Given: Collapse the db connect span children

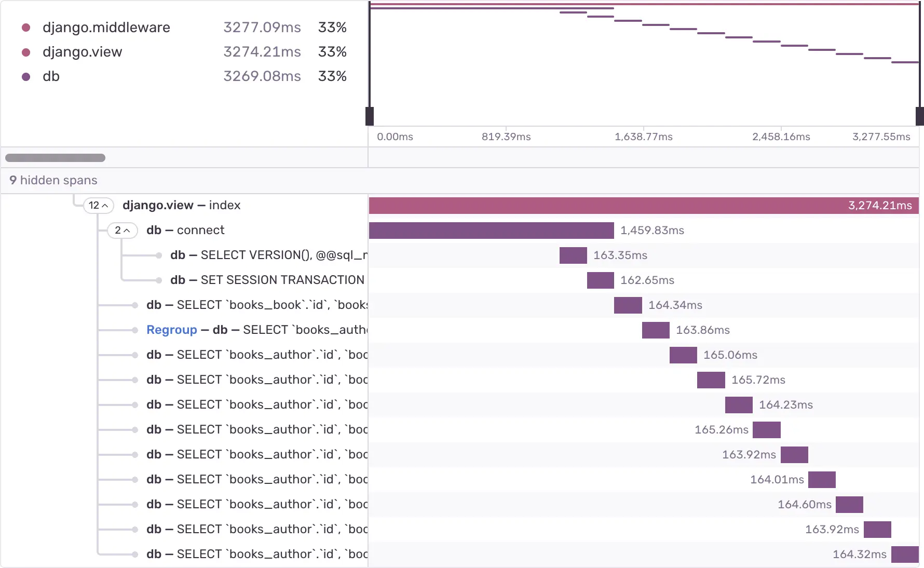Looking at the screenshot, I should (x=123, y=231).
